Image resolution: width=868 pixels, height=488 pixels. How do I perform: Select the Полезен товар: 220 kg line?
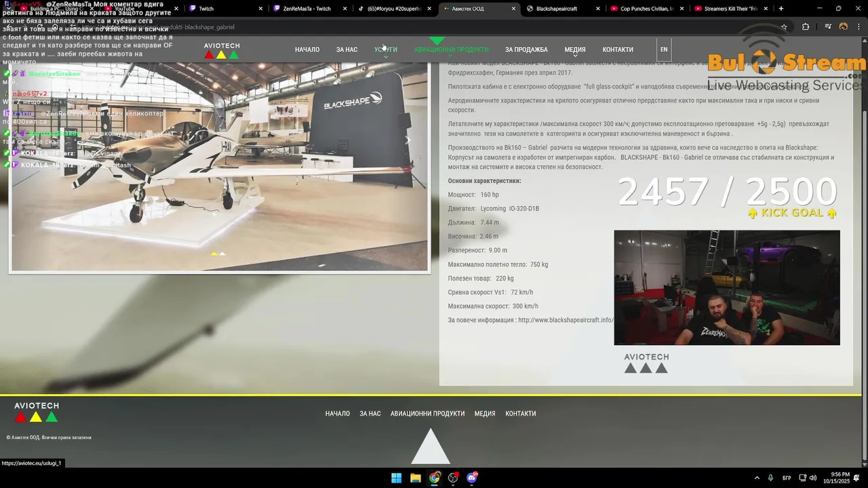tap(481, 279)
